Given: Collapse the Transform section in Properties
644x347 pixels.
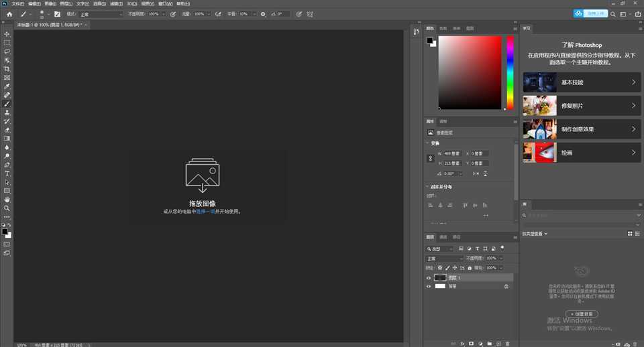Looking at the screenshot, I should [x=427, y=143].
